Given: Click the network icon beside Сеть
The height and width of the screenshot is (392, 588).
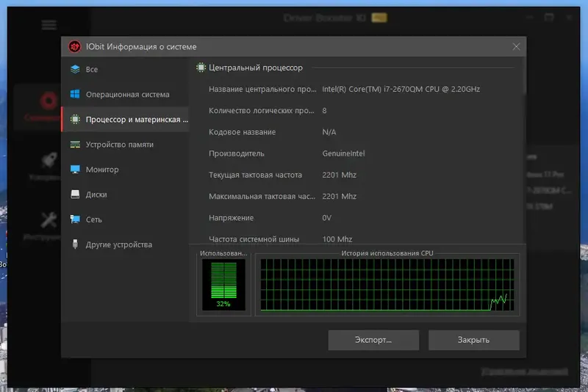Looking at the screenshot, I should click(x=75, y=219).
